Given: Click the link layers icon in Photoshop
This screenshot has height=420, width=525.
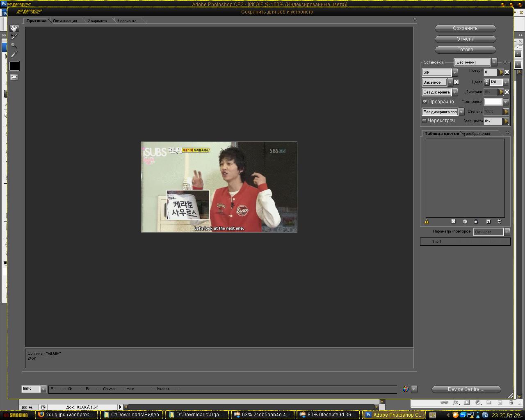Looking at the screenshot, I should 444,402.
